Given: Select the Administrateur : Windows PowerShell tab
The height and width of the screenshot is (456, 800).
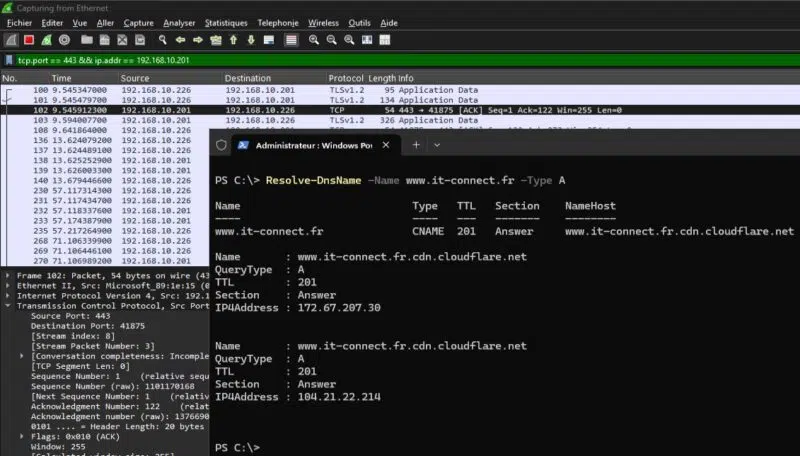Looking at the screenshot, I should 314,145.
